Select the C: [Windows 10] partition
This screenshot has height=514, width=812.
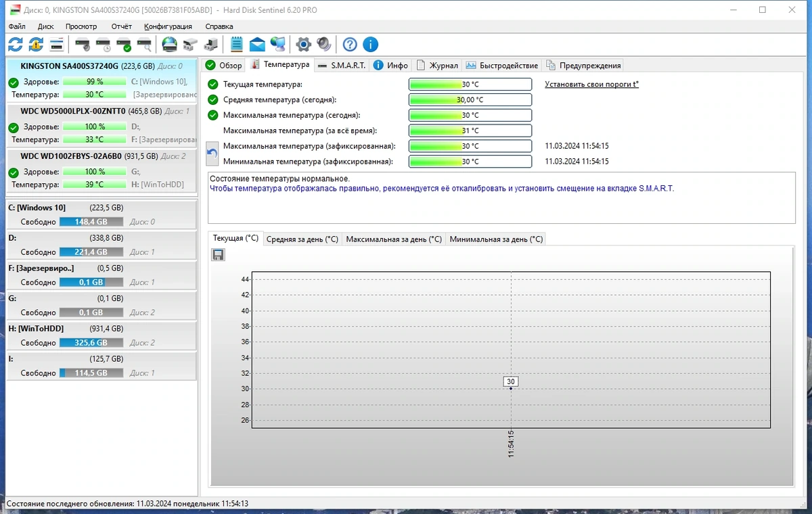[101, 215]
